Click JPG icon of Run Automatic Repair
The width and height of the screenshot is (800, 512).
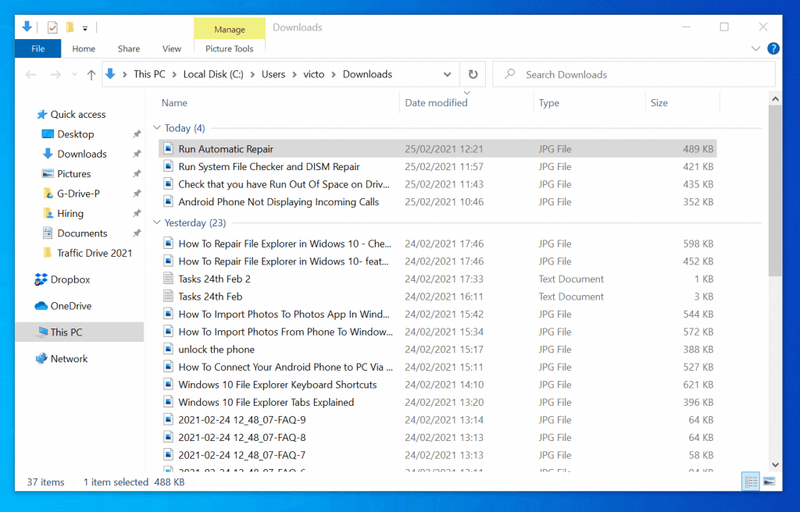pyautogui.click(x=168, y=148)
